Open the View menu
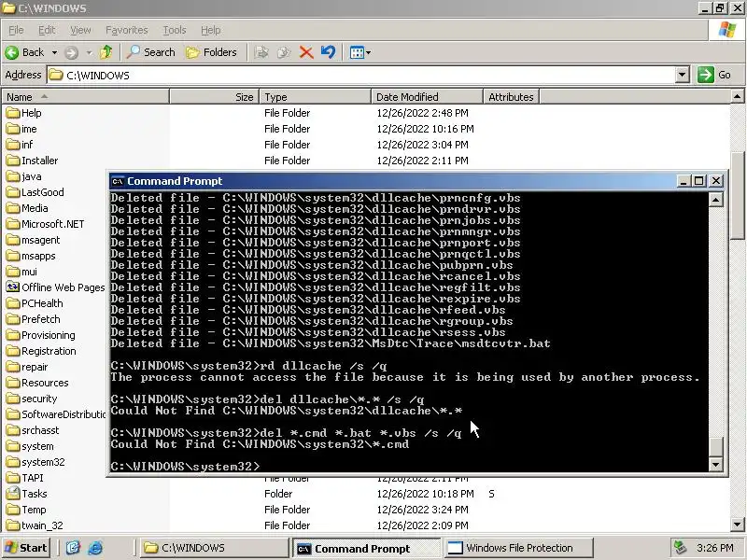747x560 pixels. (80, 30)
